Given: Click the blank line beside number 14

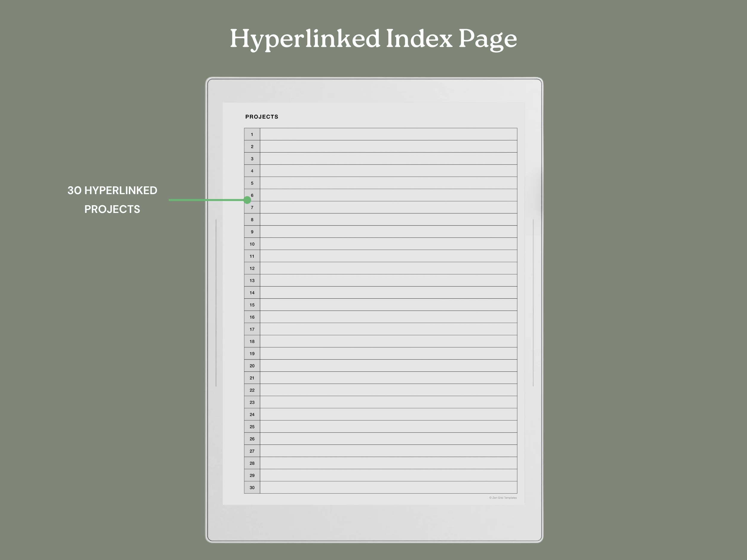Looking at the screenshot, I should click(x=388, y=293).
